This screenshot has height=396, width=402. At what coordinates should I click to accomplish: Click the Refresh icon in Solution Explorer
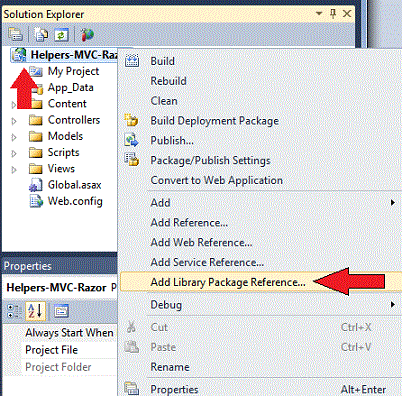[61, 35]
